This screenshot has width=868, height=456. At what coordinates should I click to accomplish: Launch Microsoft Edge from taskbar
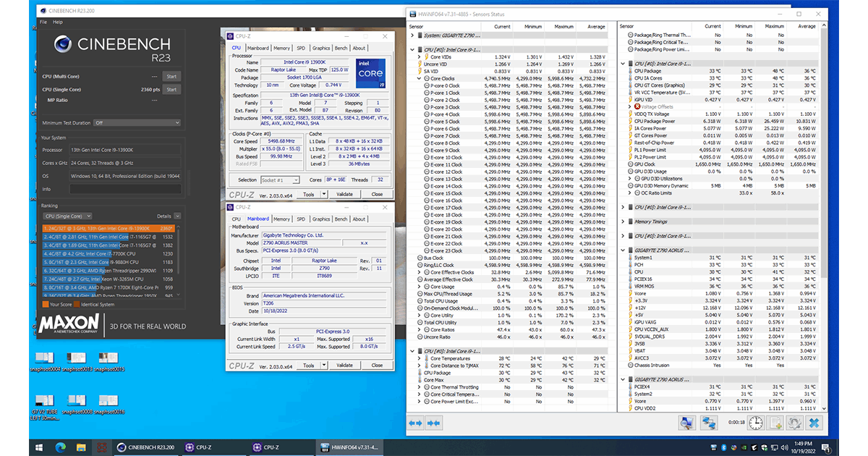[x=61, y=447]
